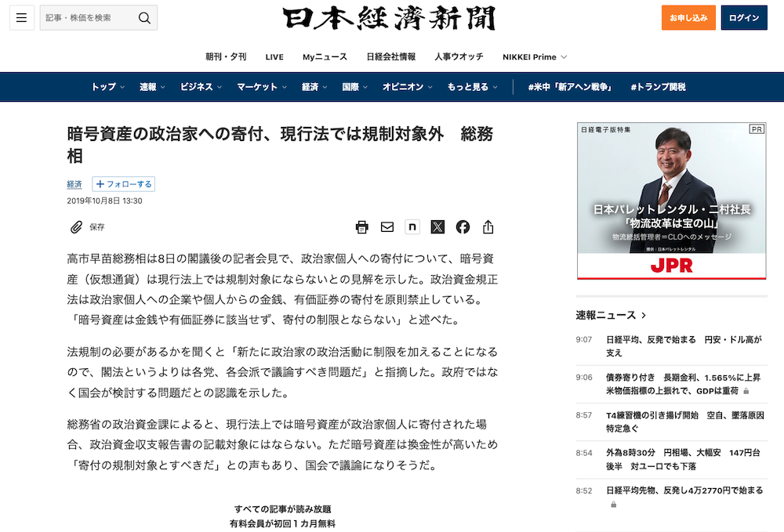The height and width of the screenshot is (532, 784).
Task: Go to 人事ウオッチ section
Action: [459, 57]
